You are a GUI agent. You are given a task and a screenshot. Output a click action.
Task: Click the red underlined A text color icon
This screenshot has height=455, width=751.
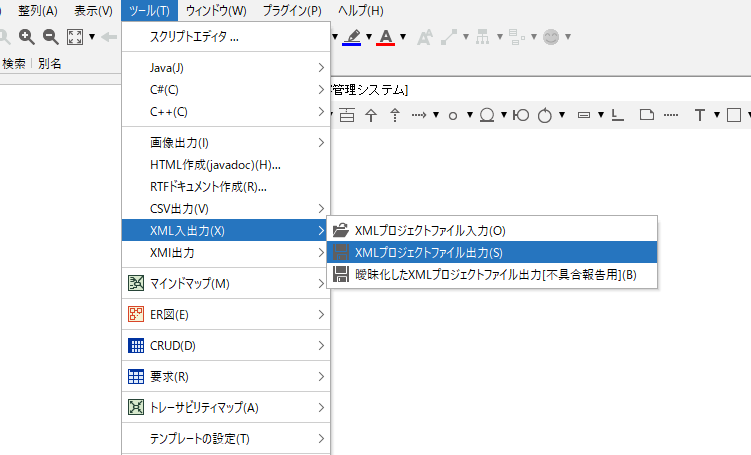(x=386, y=37)
